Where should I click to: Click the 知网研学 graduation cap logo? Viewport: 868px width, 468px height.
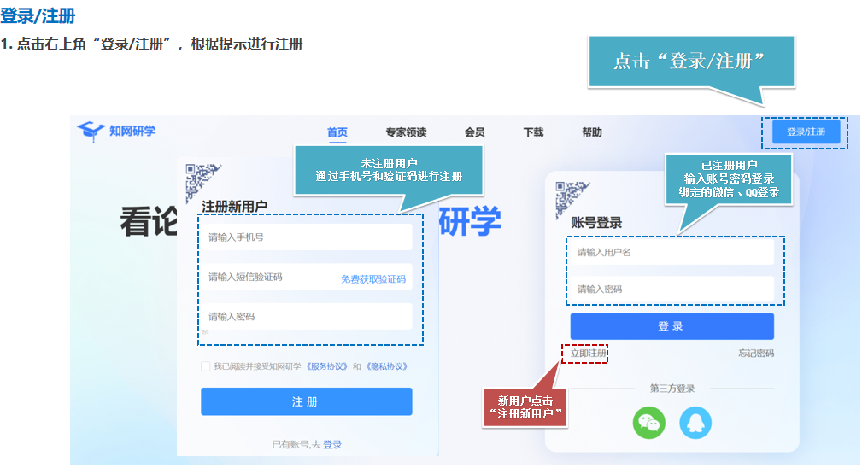point(91,132)
